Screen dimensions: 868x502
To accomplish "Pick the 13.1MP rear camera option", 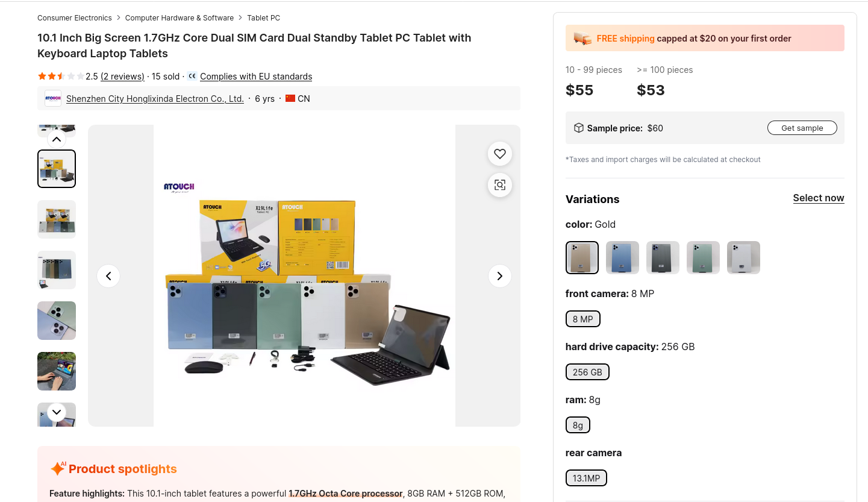I will pyautogui.click(x=586, y=478).
